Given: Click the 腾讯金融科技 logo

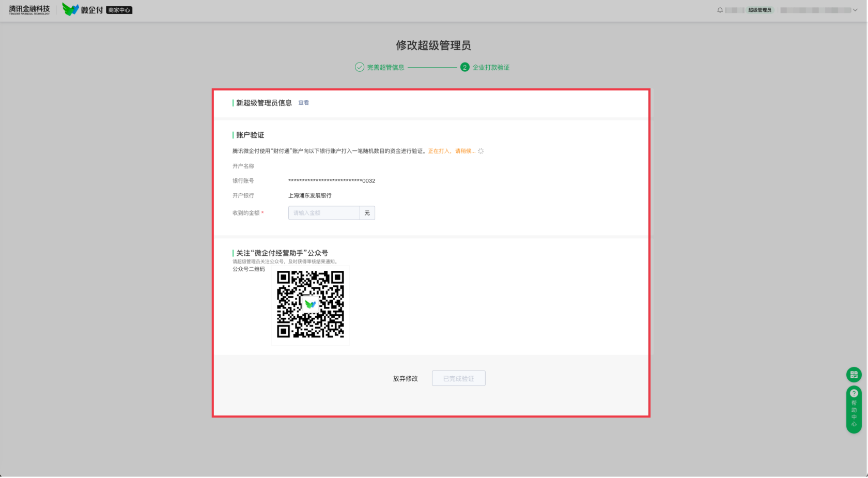Looking at the screenshot, I should click(x=29, y=9).
